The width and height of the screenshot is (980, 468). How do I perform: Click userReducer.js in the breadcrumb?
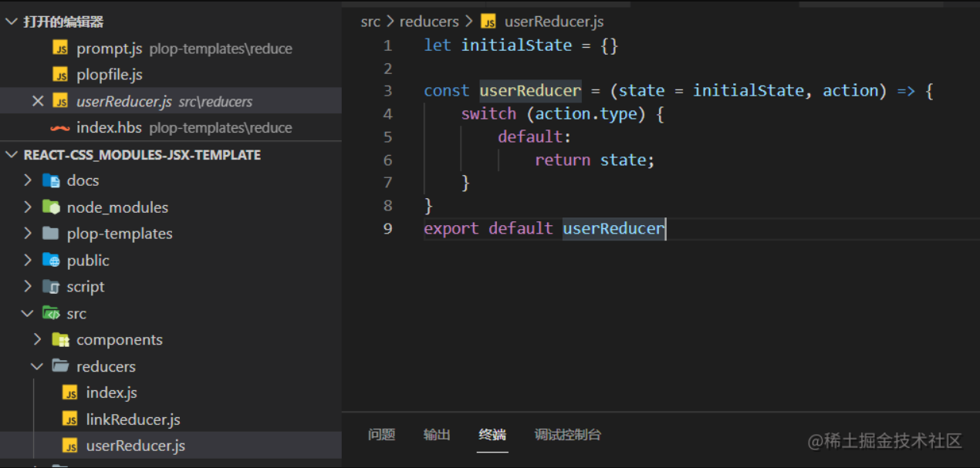coord(554,22)
